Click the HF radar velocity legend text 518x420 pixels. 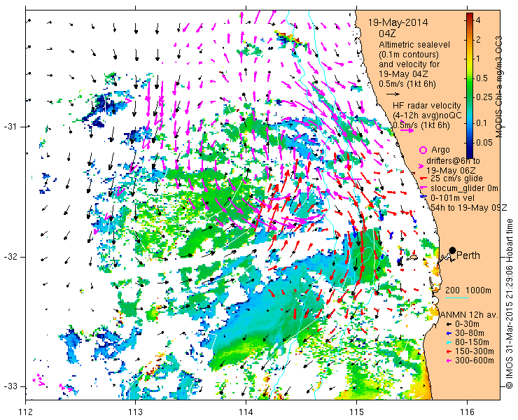coord(427,106)
